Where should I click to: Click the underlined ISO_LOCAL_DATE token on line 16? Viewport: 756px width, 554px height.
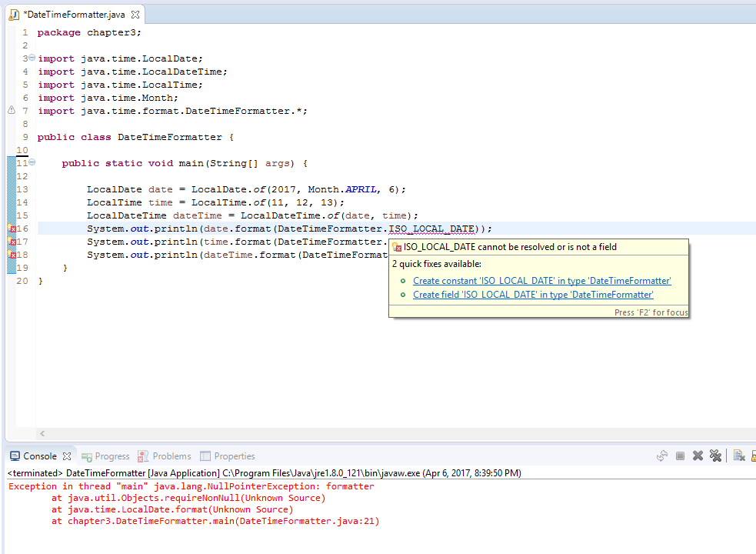coord(431,229)
